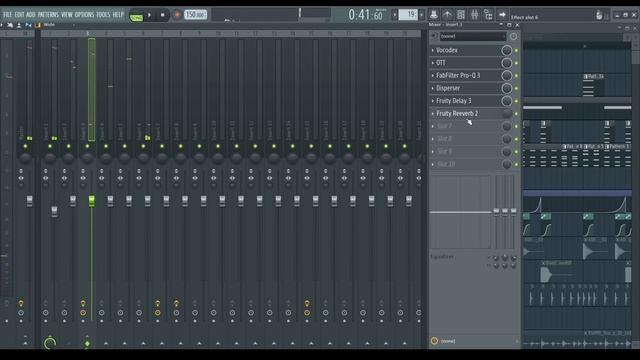Disable the Vocodex slot enable LED
This screenshot has width=640, height=360.
516,51
